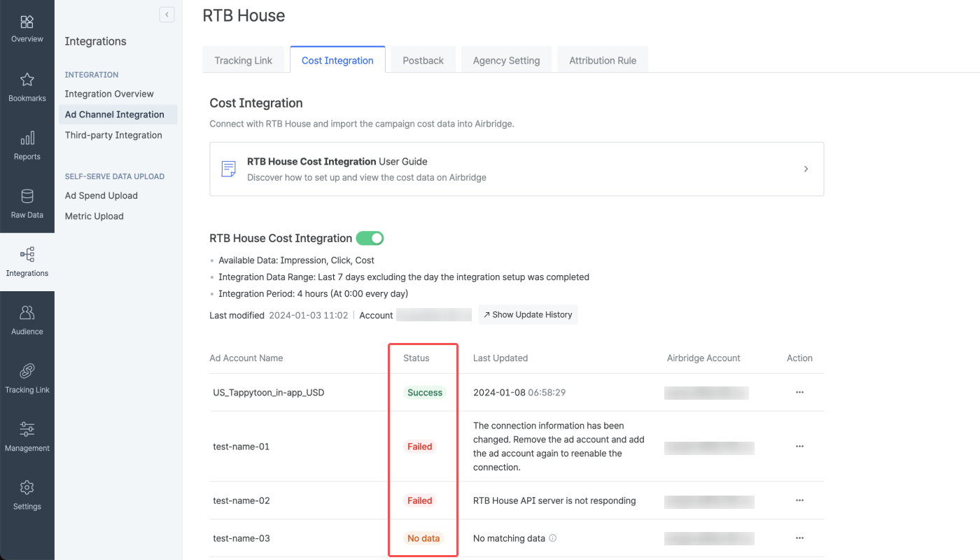The image size is (980, 560).
Task: Click Failed badge for test-name-01
Action: 420,447
